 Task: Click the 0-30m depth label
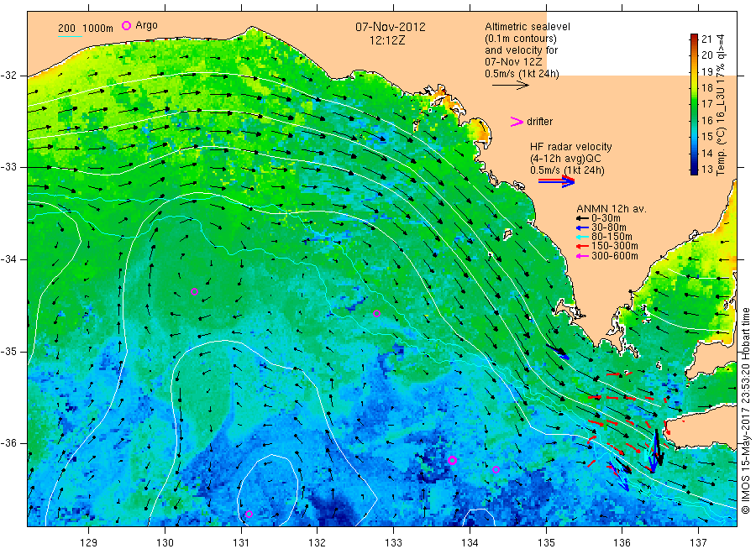[x=606, y=218]
